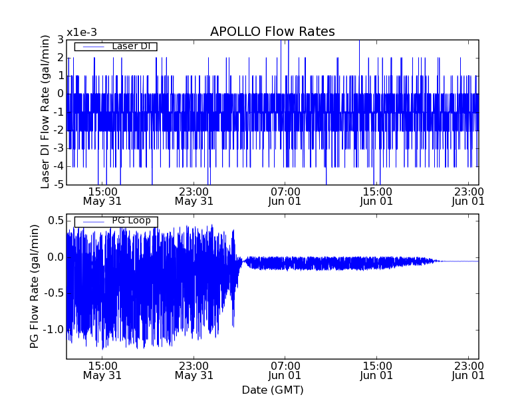The image size is (532, 399).
Task: Click the 15:00 Jun 01 tick on lower plot
Action: (377, 370)
